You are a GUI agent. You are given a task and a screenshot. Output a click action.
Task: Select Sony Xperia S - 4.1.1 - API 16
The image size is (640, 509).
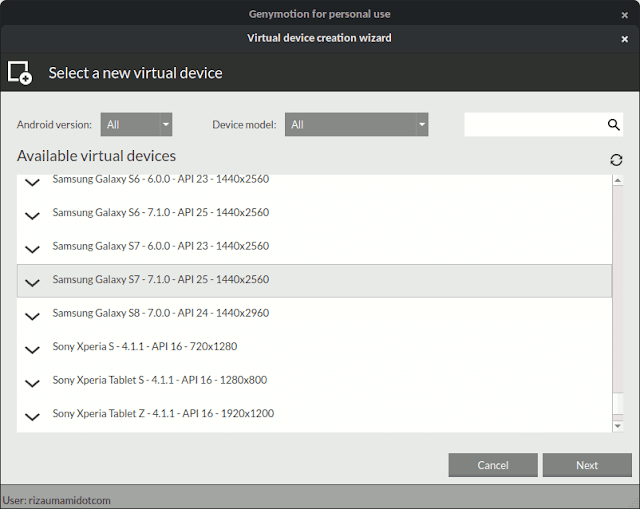click(314, 347)
